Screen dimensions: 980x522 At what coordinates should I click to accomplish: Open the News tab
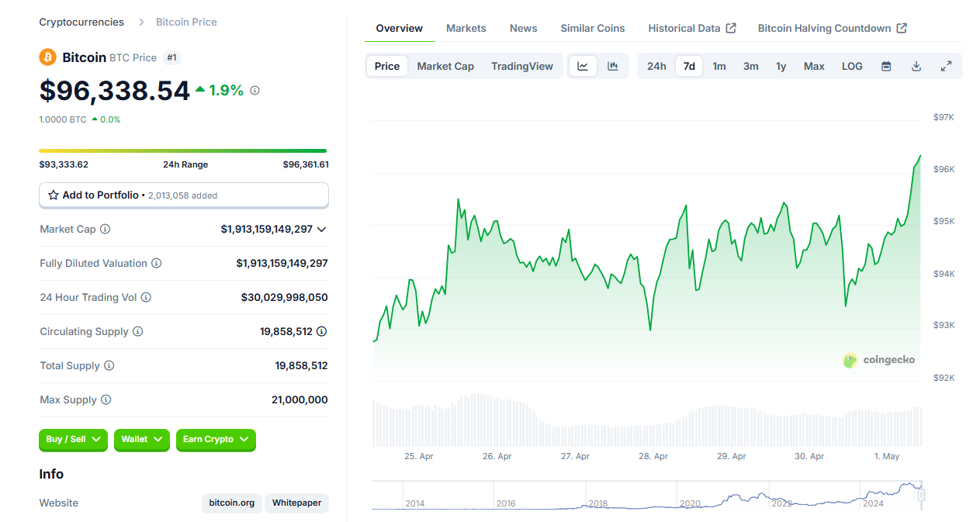coord(524,28)
